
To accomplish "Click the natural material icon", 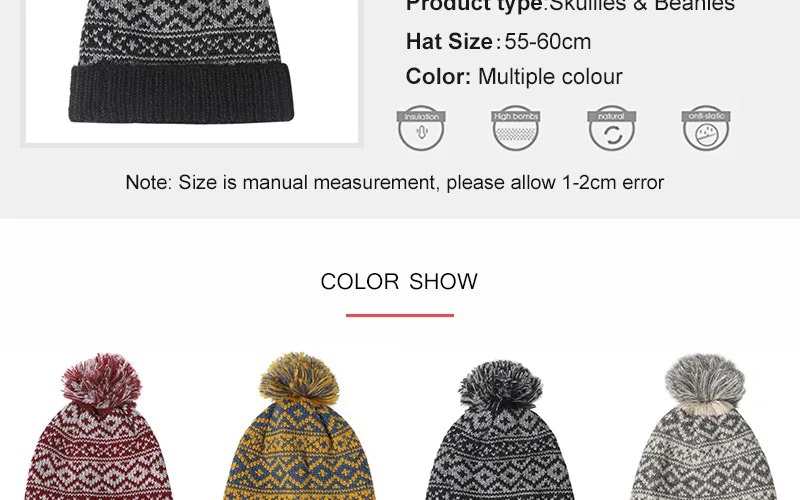I will pyautogui.click(x=611, y=128).
